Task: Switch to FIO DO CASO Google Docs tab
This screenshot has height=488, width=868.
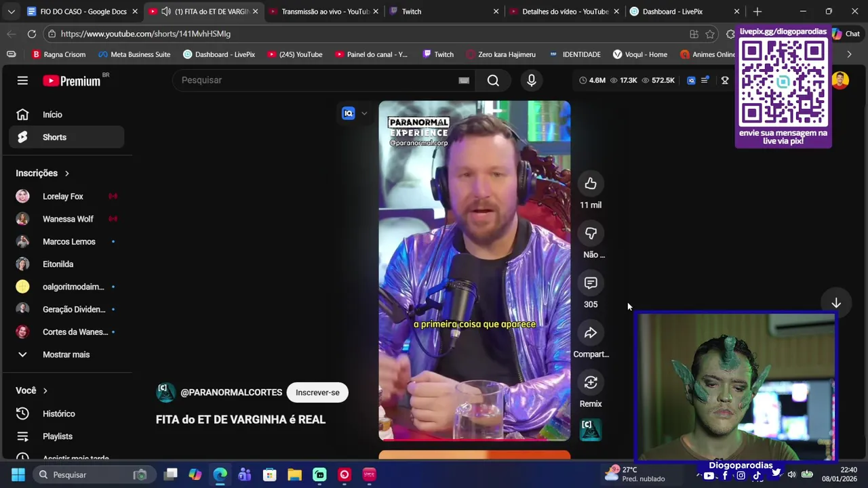Action: point(82,12)
